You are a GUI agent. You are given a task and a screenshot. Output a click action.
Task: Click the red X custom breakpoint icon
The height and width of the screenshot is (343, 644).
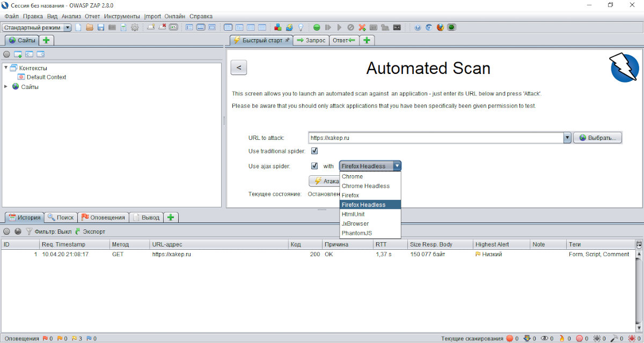coord(362,27)
